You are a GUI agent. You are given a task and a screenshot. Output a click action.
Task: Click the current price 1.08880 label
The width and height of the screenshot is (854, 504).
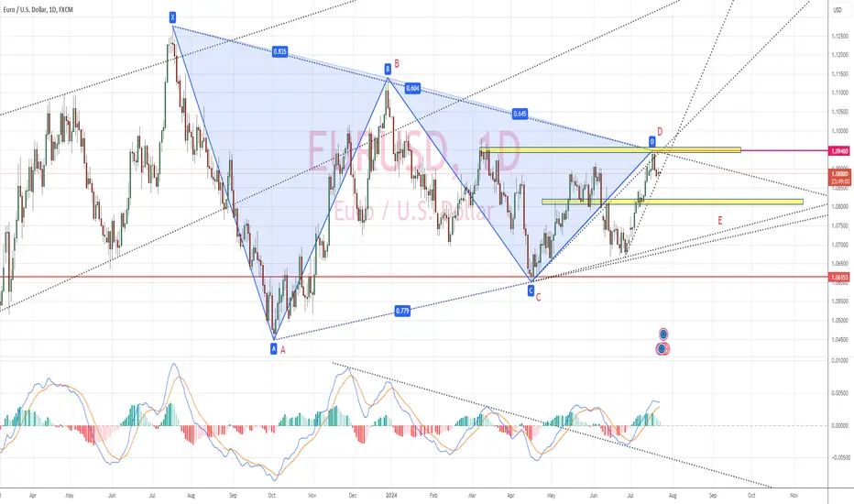pyautogui.click(x=838, y=177)
